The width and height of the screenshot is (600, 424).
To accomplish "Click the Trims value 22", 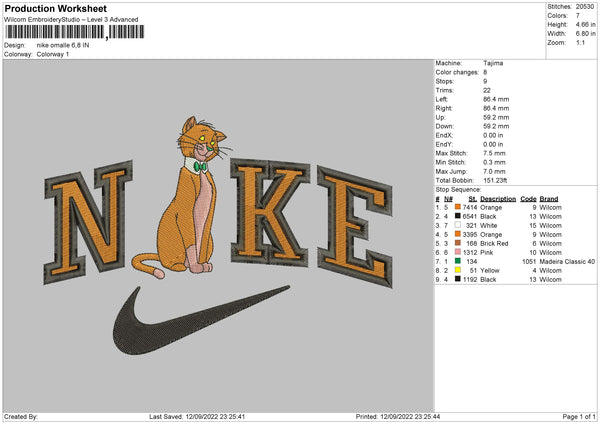I will click(x=486, y=90).
